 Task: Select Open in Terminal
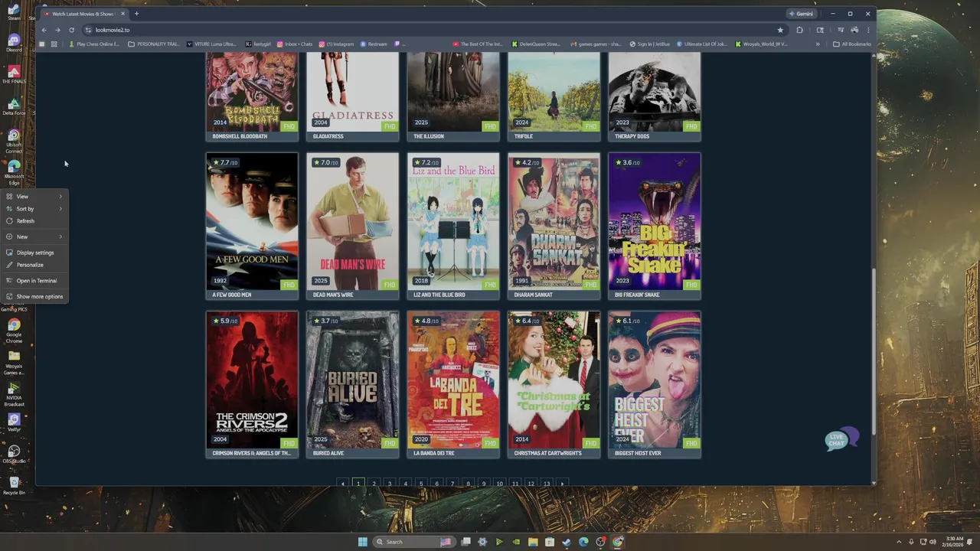34,281
